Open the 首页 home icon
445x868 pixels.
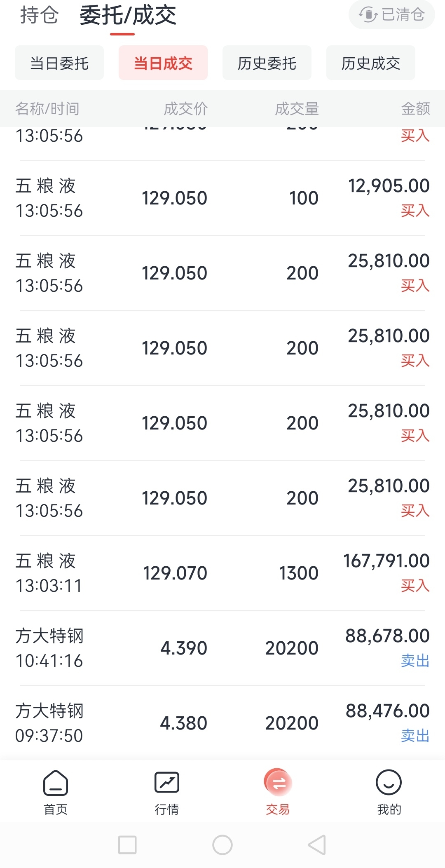pos(56,782)
